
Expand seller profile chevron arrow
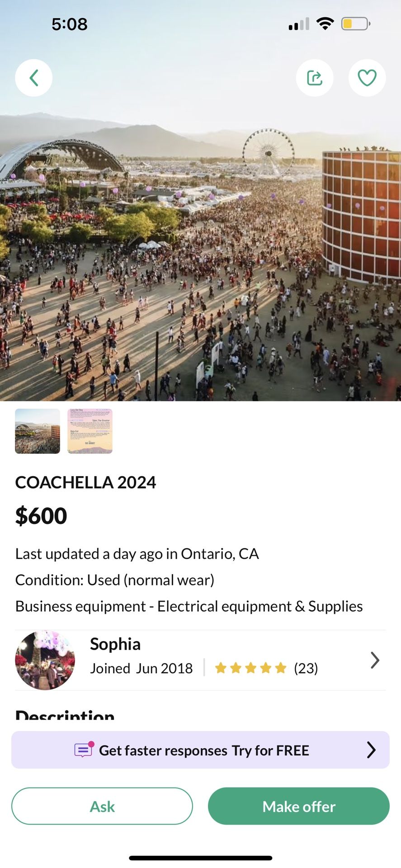tap(375, 660)
